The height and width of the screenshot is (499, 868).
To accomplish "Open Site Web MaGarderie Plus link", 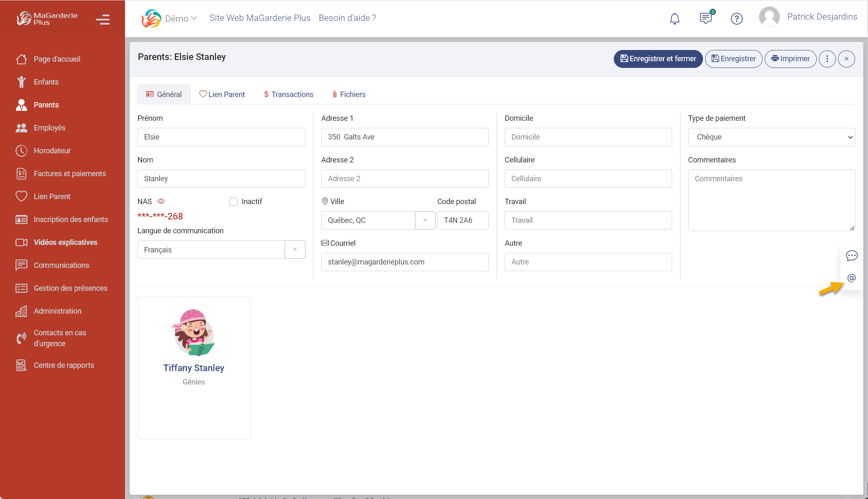I will coord(260,17).
